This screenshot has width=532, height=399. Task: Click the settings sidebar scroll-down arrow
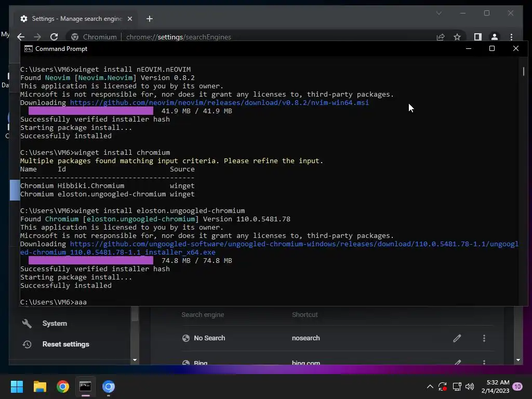[x=135, y=360]
